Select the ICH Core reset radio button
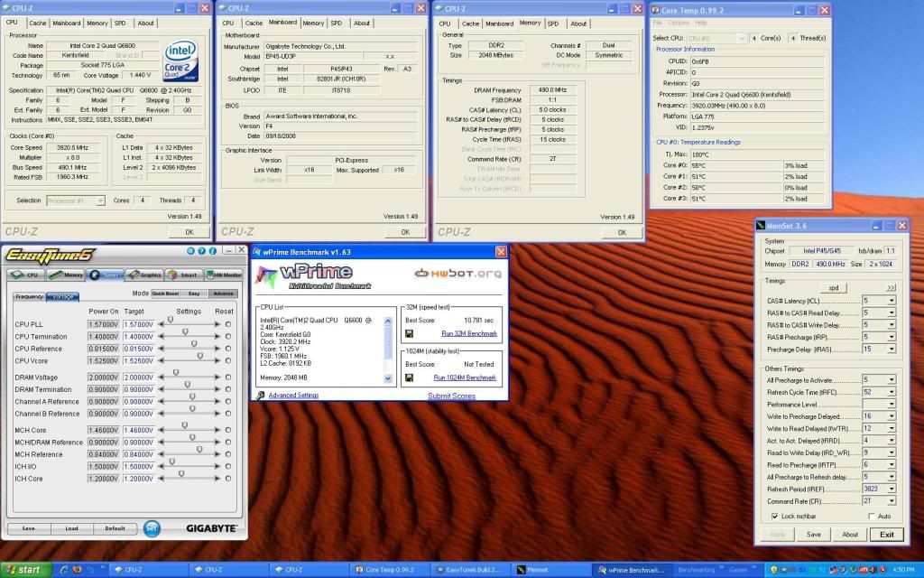 pyautogui.click(x=228, y=479)
